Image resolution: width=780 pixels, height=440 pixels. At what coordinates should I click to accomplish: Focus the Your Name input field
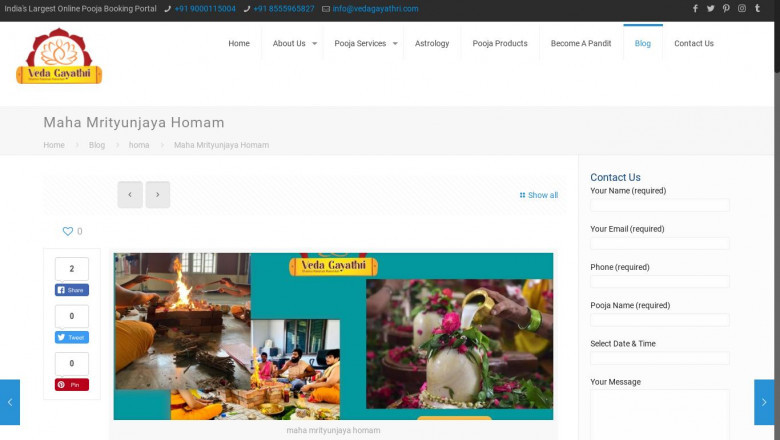660,205
